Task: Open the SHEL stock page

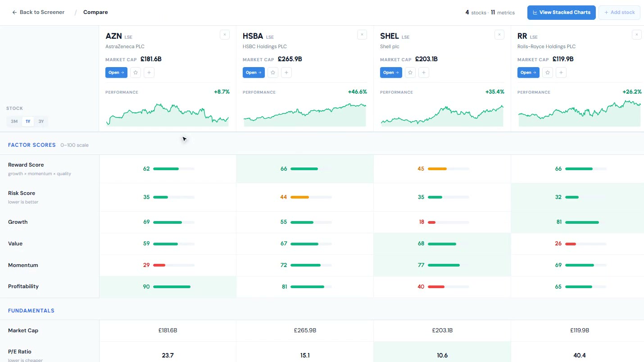Action: (x=391, y=72)
